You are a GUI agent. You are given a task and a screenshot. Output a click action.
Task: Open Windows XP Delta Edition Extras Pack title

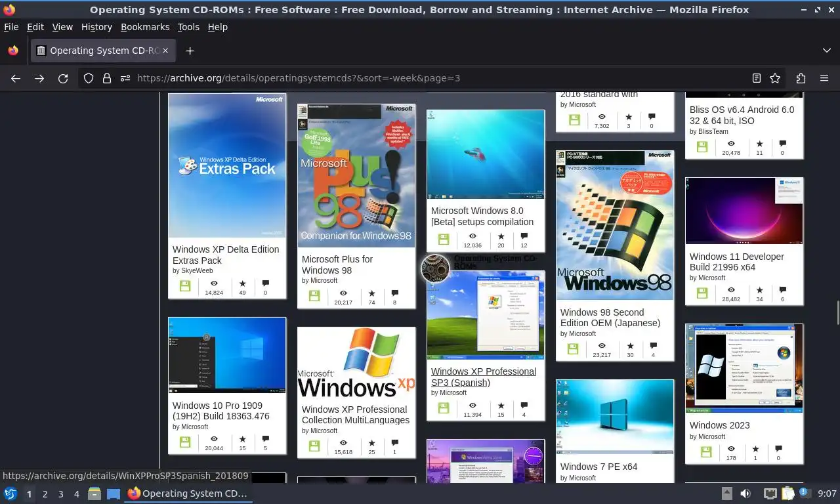[226, 255]
